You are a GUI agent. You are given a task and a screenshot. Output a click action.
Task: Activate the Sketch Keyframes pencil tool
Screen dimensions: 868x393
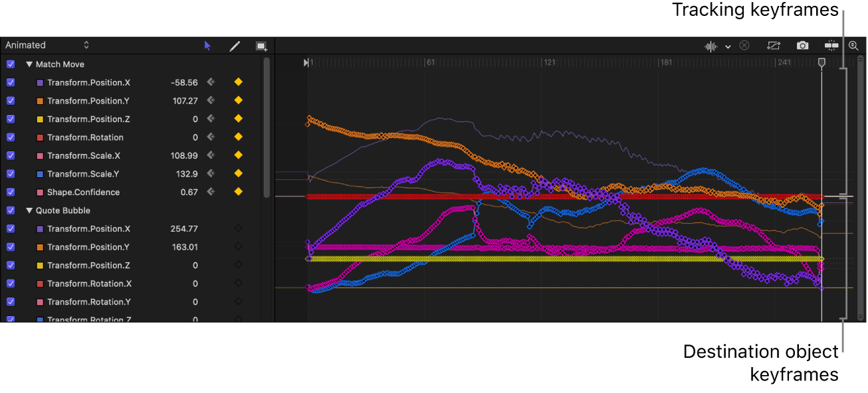(x=234, y=45)
